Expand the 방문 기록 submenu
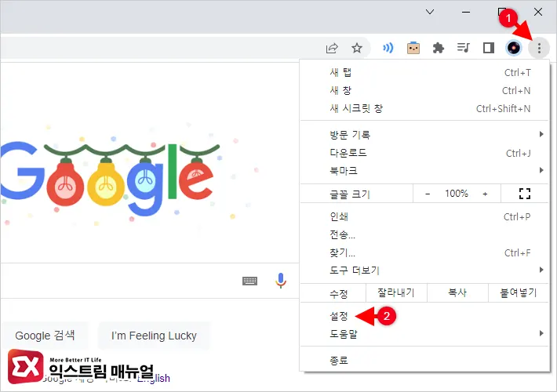Viewport: 557px width, 392px height. tap(424, 135)
